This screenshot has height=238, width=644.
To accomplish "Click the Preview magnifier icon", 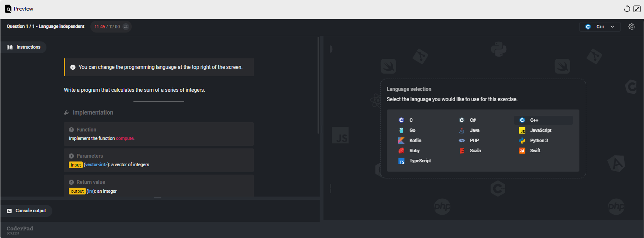I will point(8,9).
